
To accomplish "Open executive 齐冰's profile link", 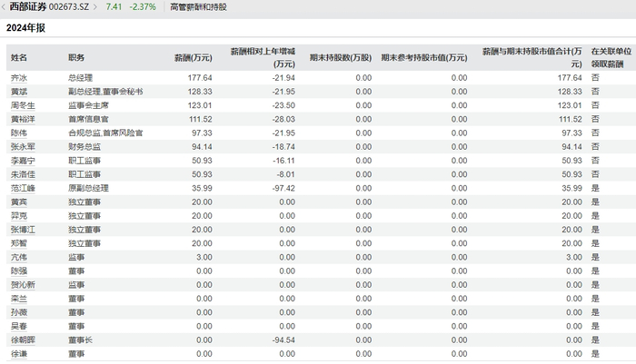I will pyautogui.click(x=19, y=78).
